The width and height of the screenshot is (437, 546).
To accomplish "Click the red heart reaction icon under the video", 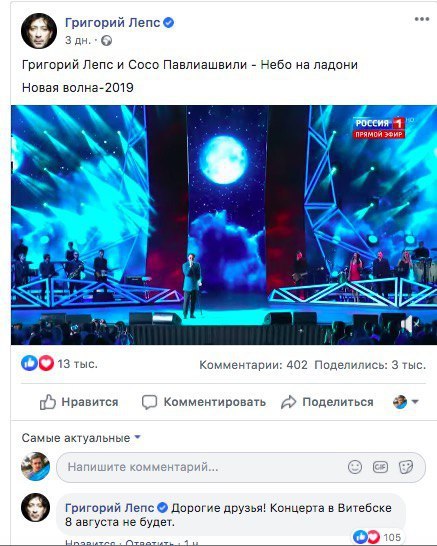I will tap(46, 364).
